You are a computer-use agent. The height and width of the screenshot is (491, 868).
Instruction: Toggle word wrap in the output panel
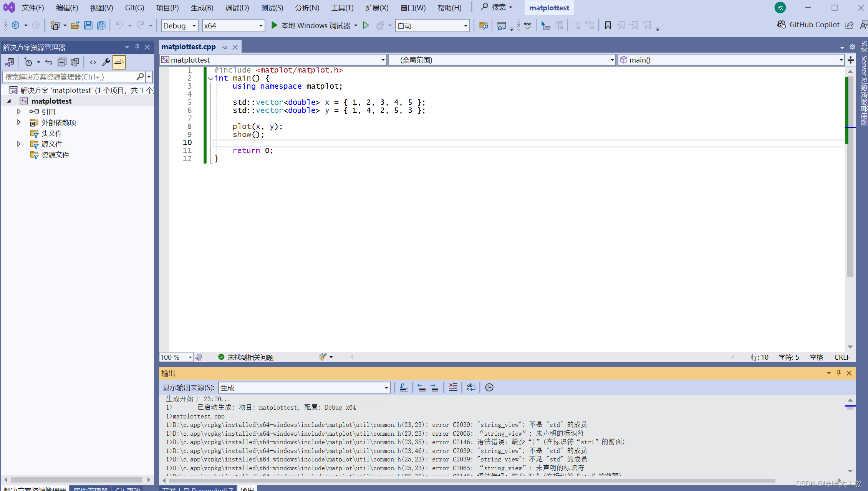point(471,387)
